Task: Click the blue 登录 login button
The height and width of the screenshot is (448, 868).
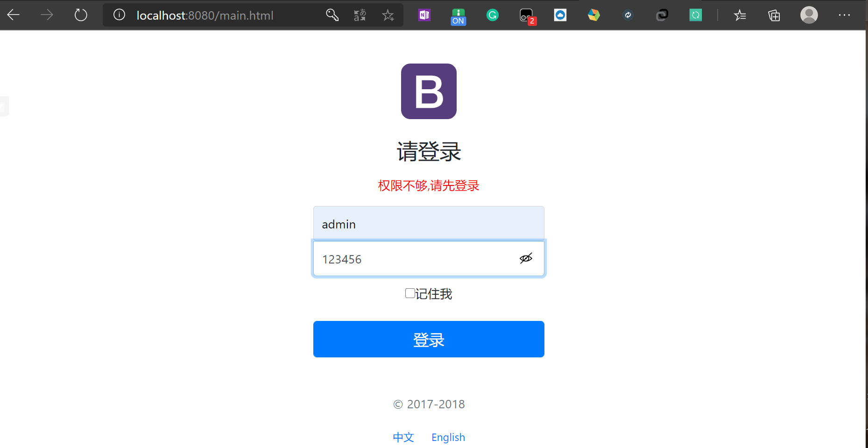Action: [x=429, y=339]
